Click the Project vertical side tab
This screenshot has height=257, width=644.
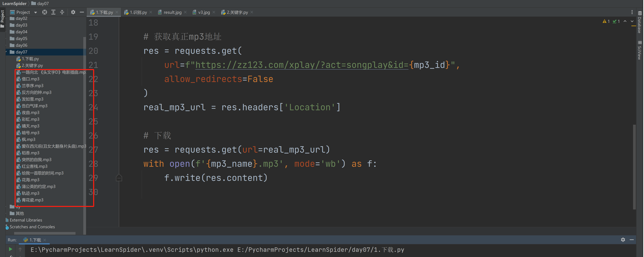click(x=3, y=19)
